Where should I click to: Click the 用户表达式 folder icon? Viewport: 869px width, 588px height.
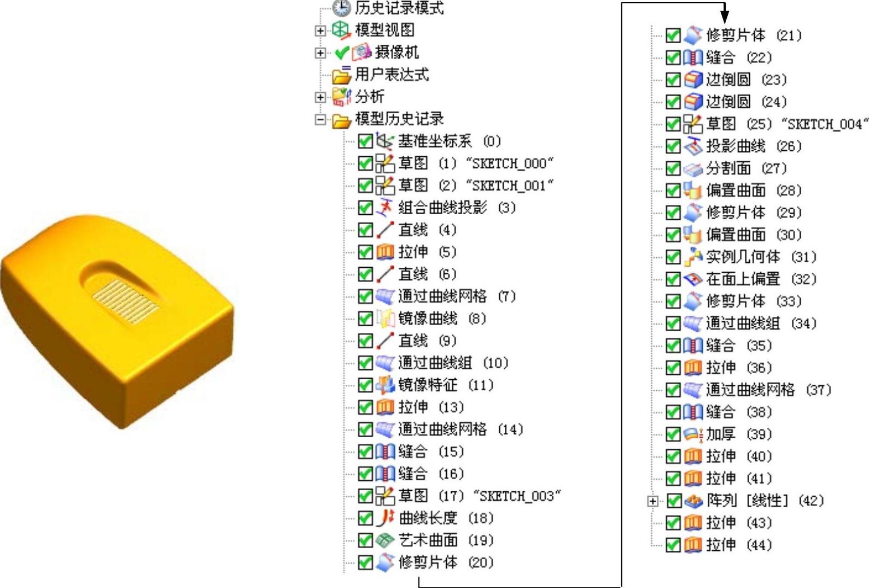point(342,74)
